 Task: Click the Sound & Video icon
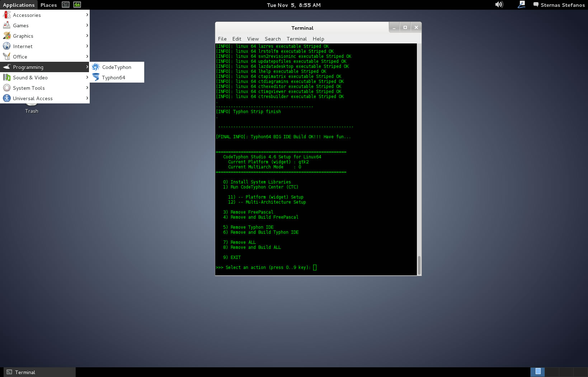point(7,77)
